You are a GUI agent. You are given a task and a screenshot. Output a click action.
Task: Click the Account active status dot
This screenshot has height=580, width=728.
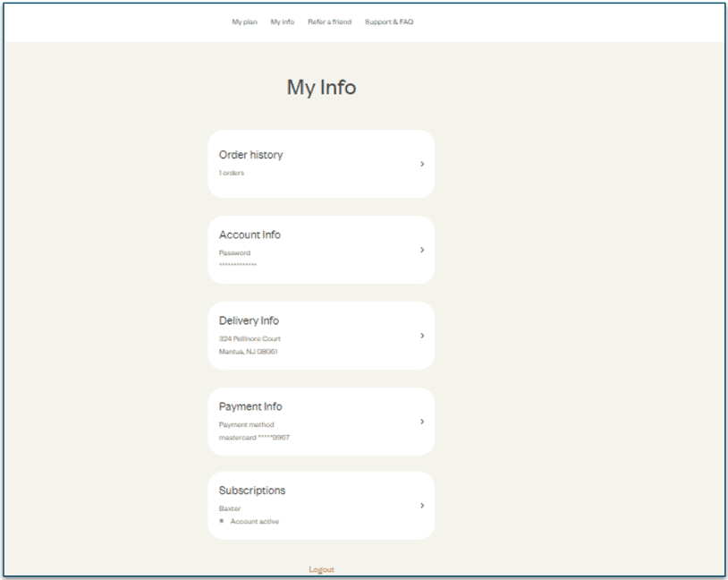[x=223, y=521]
